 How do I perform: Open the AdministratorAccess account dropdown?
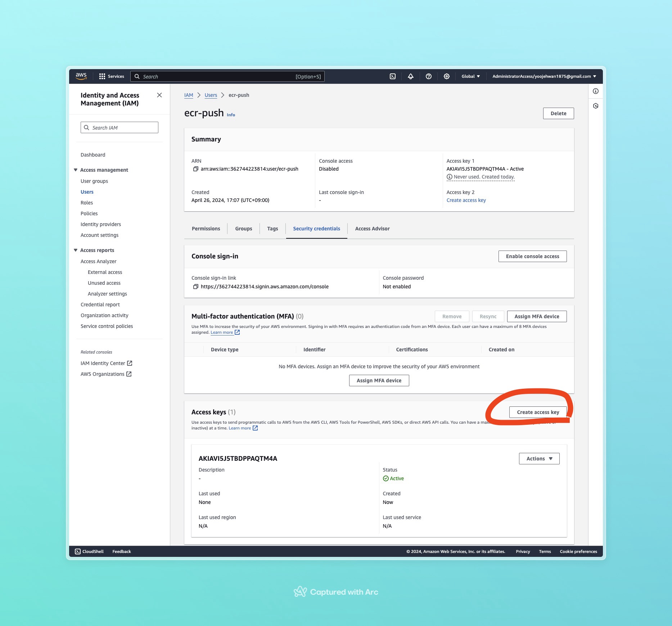[544, 76]
